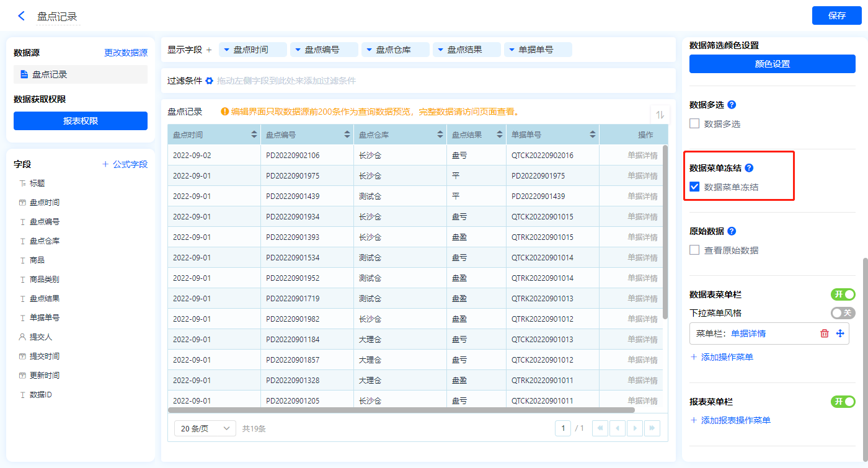Viewport: 868px width, 468px height.
Task: Click the table sort toggle icon
Action: point(660,115)
